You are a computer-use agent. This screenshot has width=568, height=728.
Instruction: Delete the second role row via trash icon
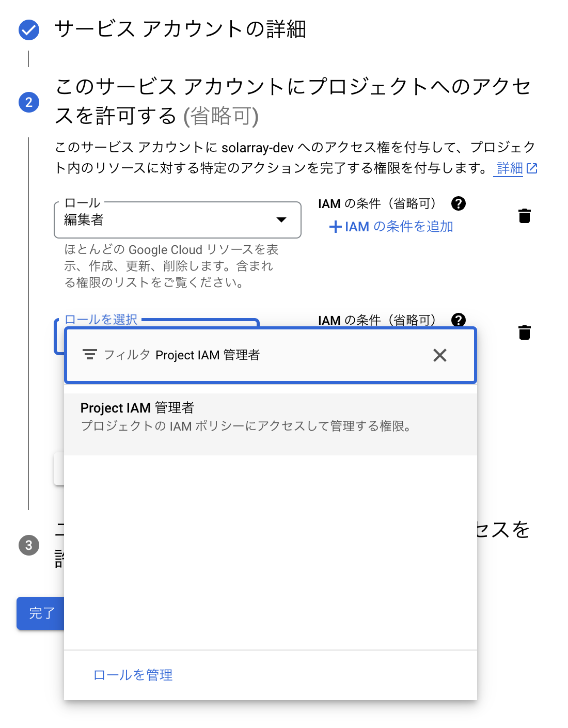point(525,333)
